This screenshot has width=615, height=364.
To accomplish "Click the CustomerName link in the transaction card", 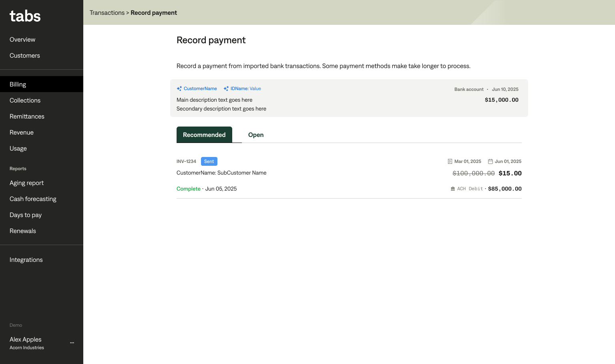I will 200,88.
